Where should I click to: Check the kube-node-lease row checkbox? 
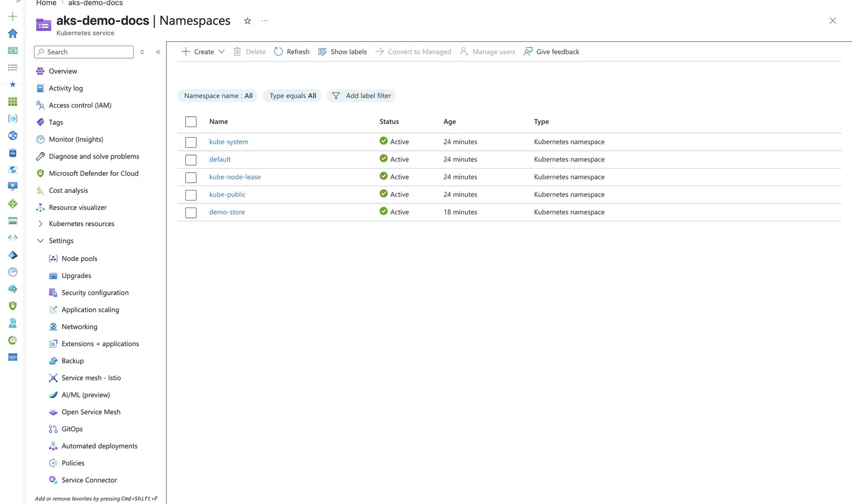click(x=191, y=177)
